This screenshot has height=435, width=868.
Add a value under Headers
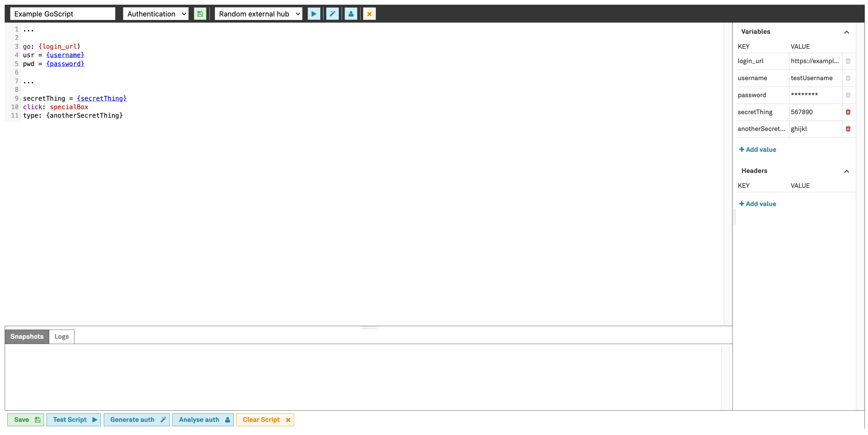(x=757, y=204)
